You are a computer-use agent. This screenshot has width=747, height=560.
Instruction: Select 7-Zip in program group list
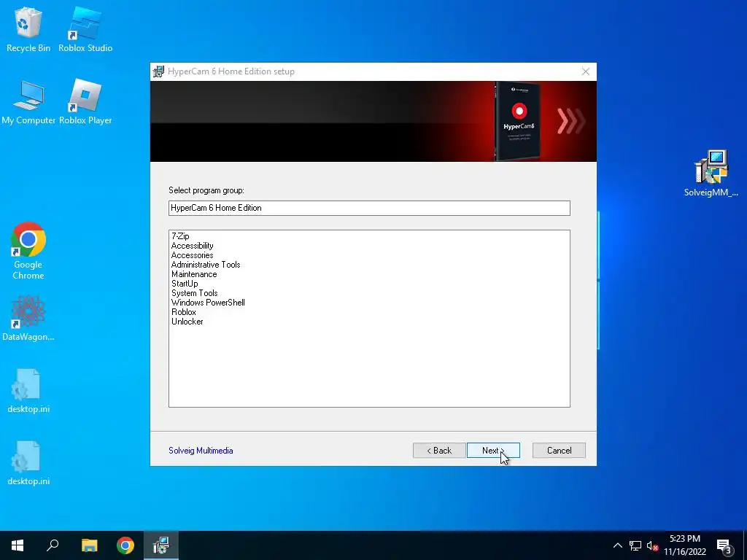[180, 236]
